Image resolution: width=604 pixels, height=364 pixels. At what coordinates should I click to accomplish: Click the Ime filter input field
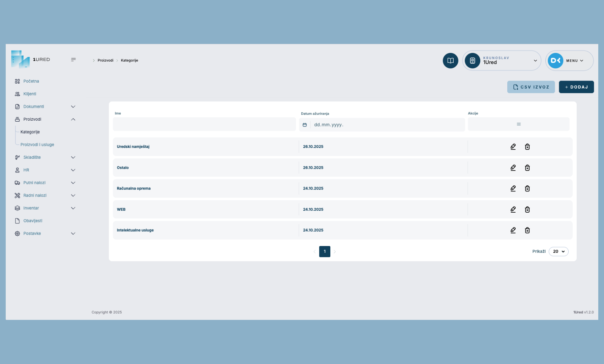204,124
